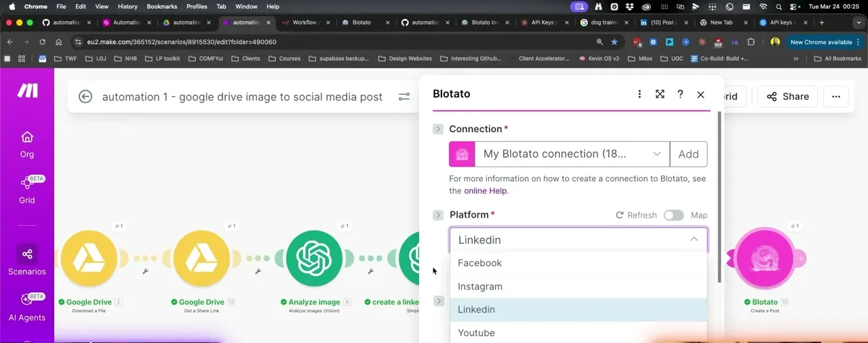Expand the collapsed field chevron beside Instagram
The height and width of the screenshot is (343, 868).
(439, 301)
